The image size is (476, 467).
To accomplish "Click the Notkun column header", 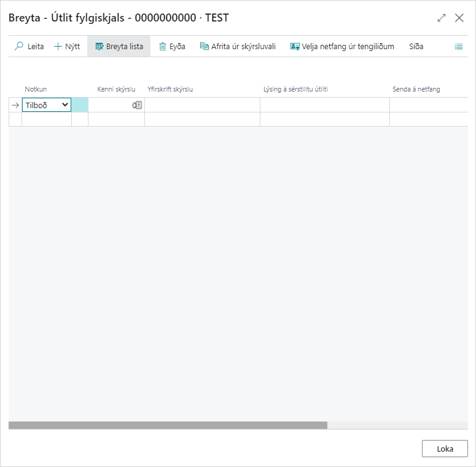I will tap(36, 89).
